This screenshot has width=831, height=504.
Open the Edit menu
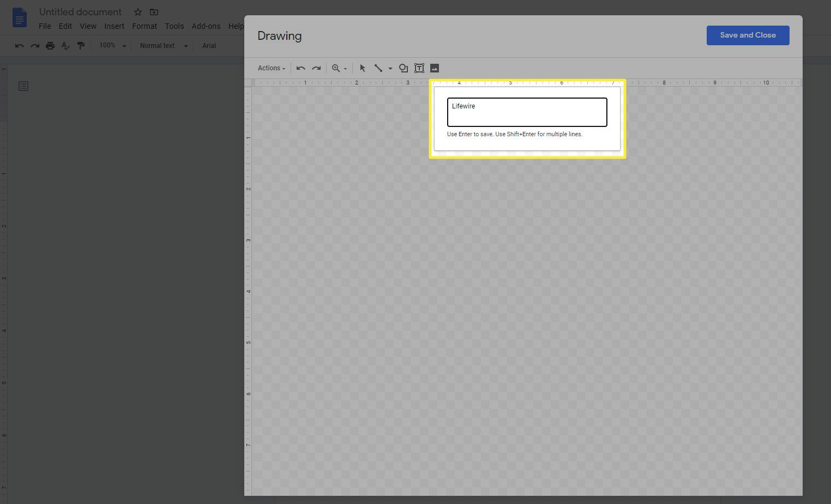coord(65,26)
